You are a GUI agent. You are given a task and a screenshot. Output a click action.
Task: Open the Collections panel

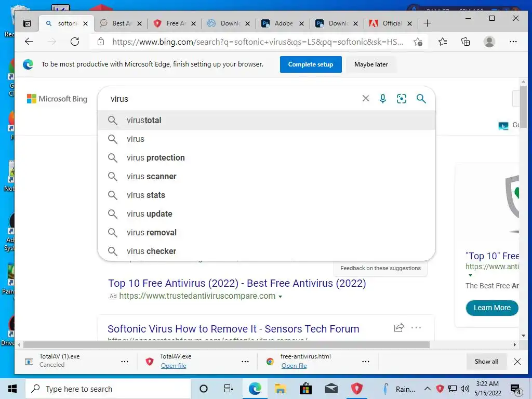click(465, 42)
